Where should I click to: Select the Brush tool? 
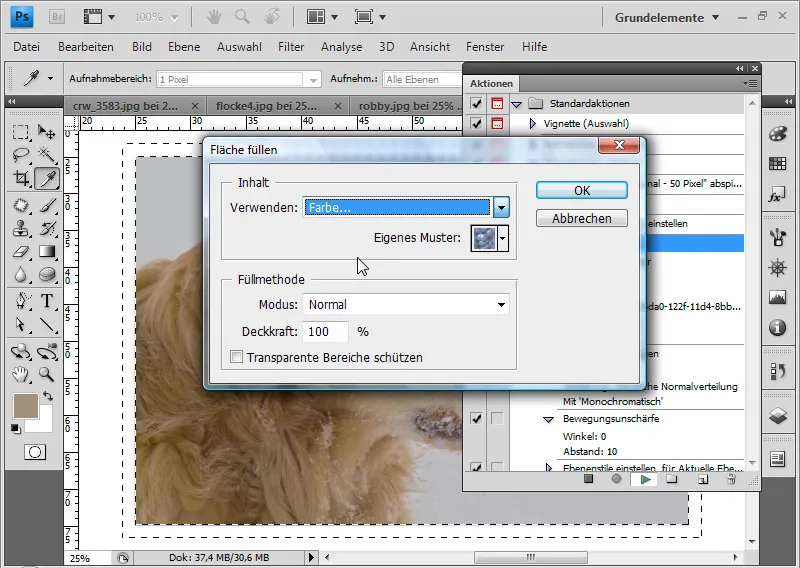pyautogui.click(x=47, y=205)
